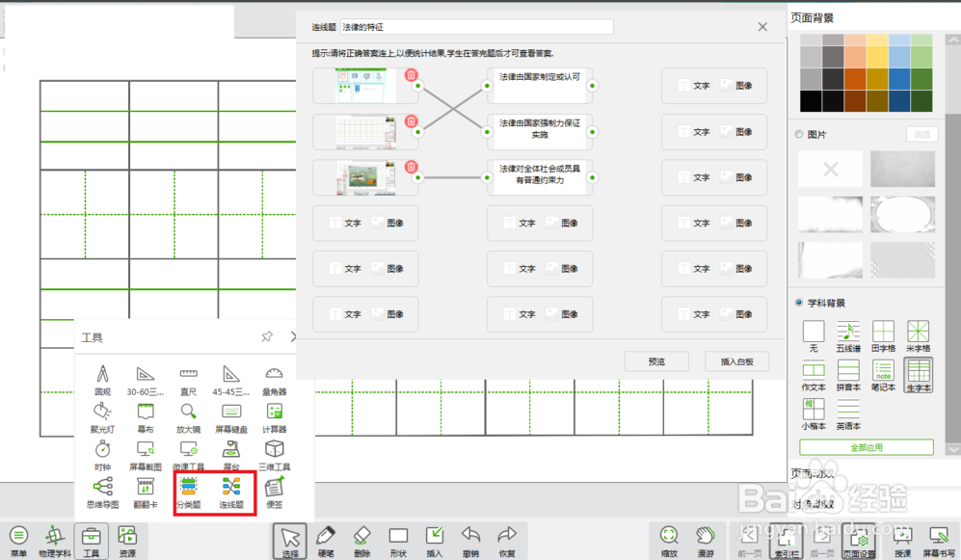Activate the 缩放 zoom tool
The height and width of the screenshot is (560, 961).
[x=669, y=542]
